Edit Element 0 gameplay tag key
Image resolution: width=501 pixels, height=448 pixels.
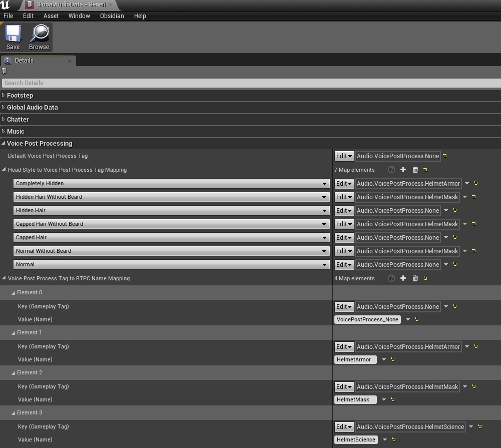click(344, 306)
